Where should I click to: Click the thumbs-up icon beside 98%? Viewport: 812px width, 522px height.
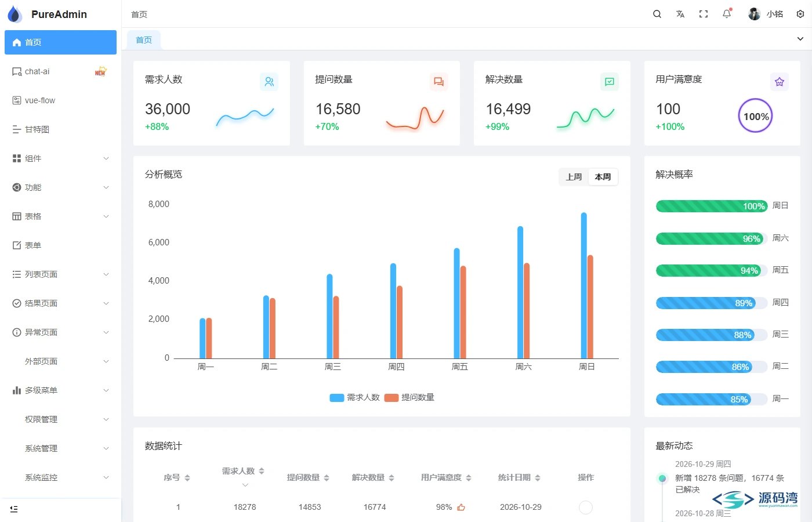click(461, 507)
